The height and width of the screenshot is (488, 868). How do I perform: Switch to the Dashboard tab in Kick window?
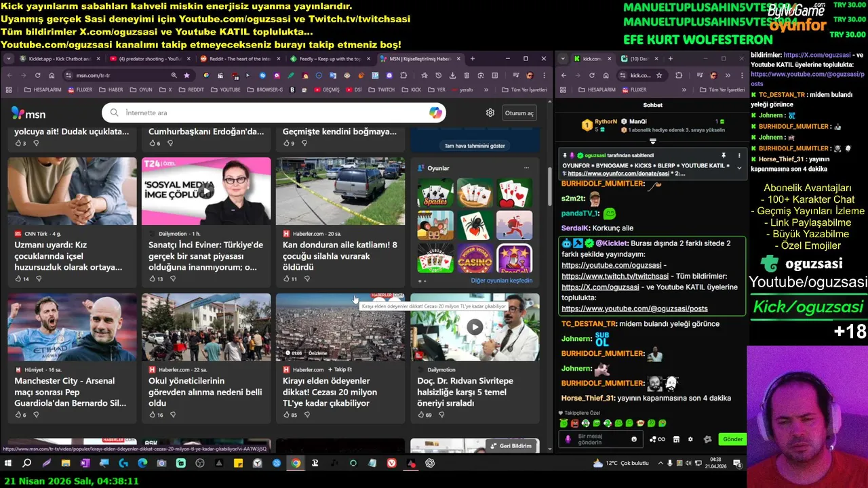(x=638, y=59)
